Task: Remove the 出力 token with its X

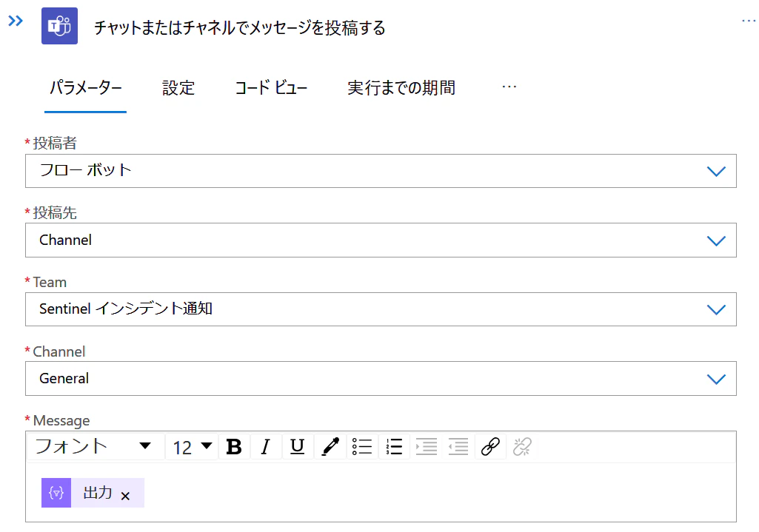Action: 125,496
